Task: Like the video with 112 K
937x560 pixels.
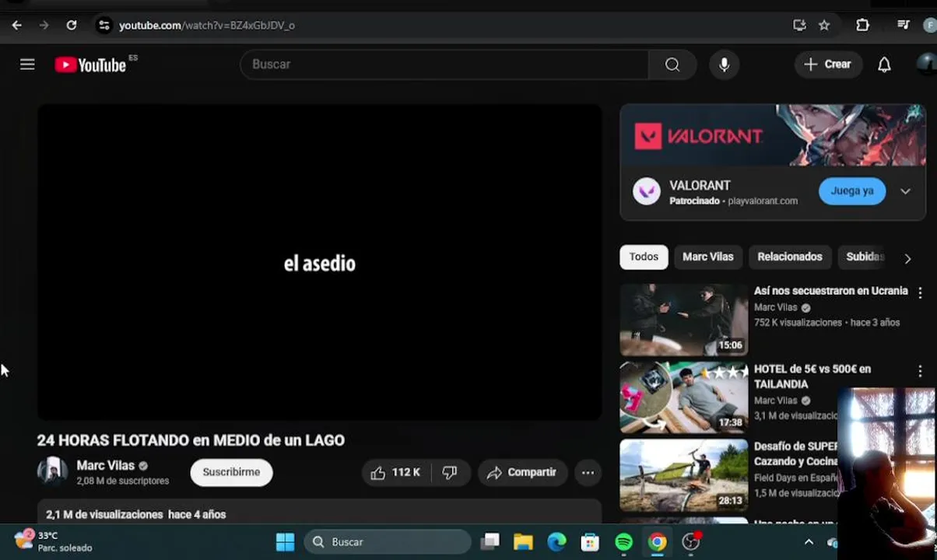Action: coord(396,472)
